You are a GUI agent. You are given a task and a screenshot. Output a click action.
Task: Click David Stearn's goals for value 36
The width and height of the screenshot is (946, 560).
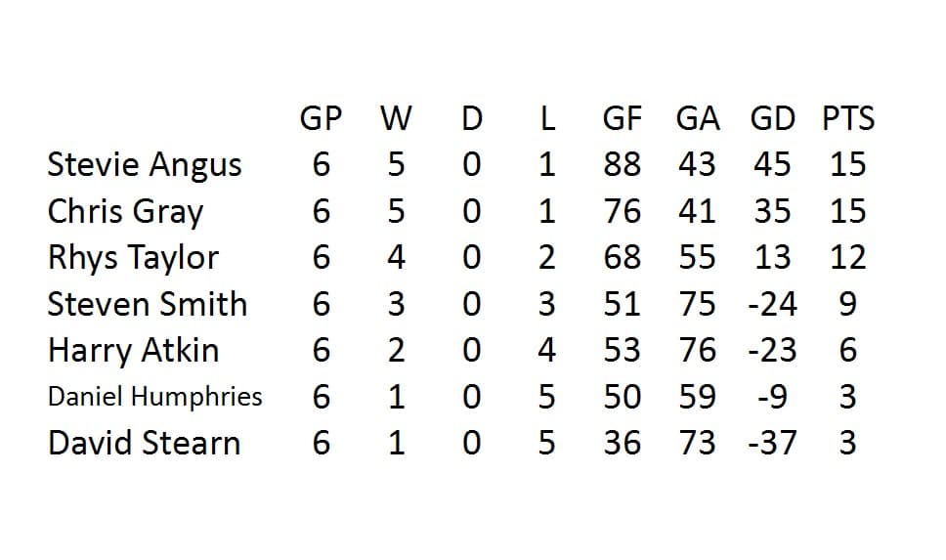tap(622, 443)
